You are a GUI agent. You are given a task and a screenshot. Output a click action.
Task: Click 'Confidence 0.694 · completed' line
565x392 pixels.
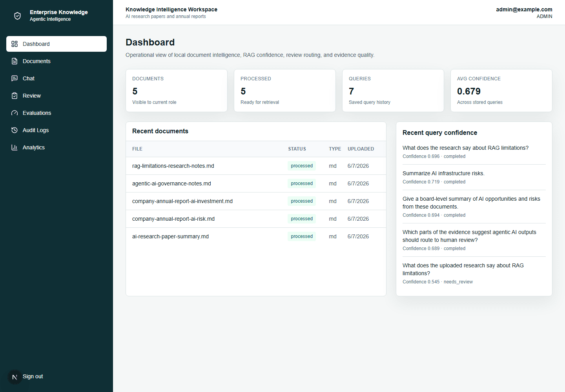point(434,215)
